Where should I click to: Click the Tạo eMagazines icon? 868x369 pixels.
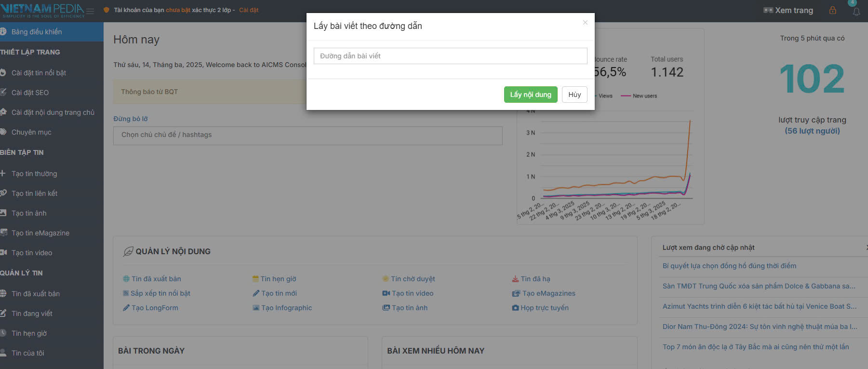pos(516,293)
